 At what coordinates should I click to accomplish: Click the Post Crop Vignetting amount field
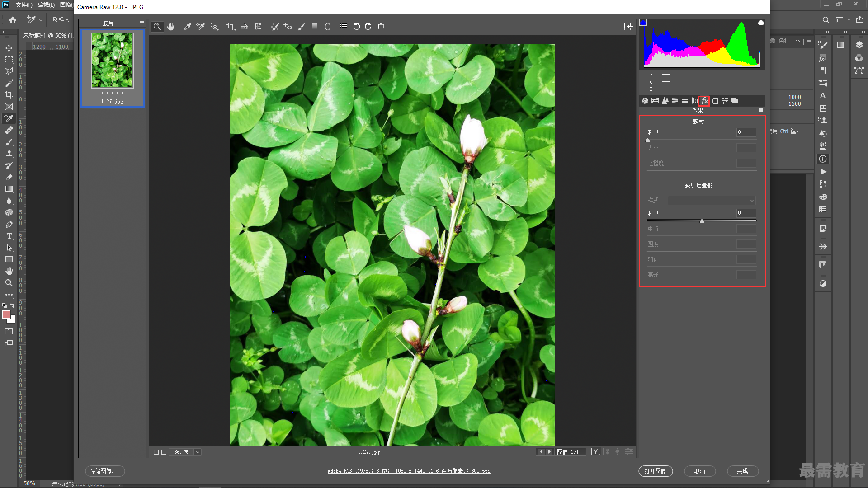746,213
